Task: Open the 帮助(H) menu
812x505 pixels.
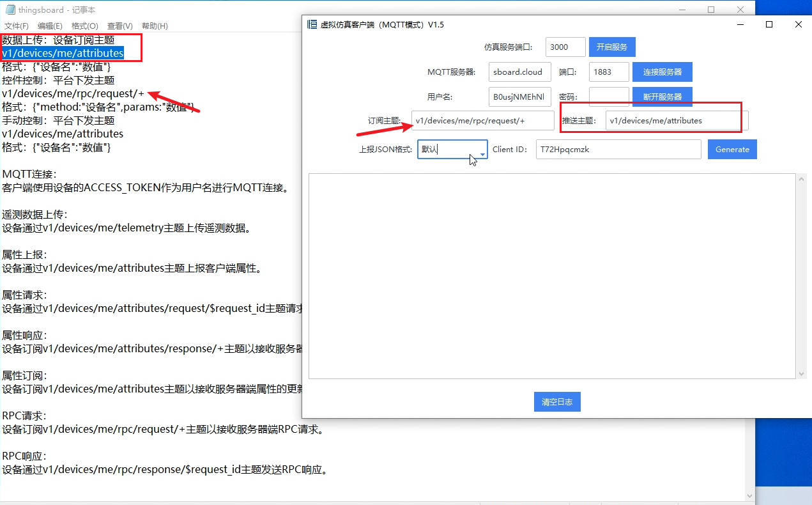Action: (x=155, y=26)
